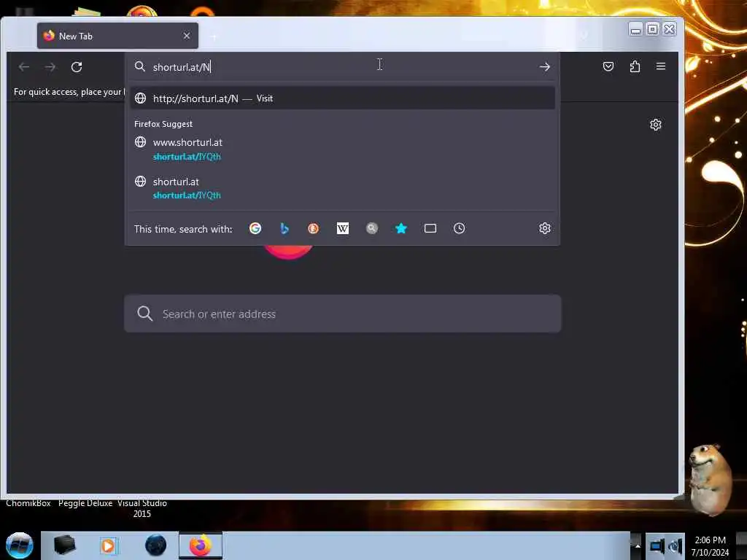Open the Extensions puzzle icon
The width and height of the screenshot is (747, 560).
click(x=635, y=66)
